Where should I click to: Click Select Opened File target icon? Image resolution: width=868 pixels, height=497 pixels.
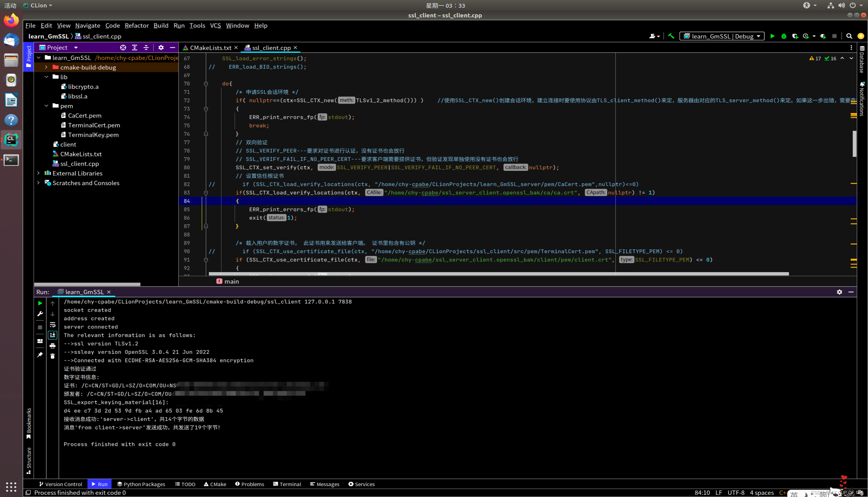coord(123,47)
